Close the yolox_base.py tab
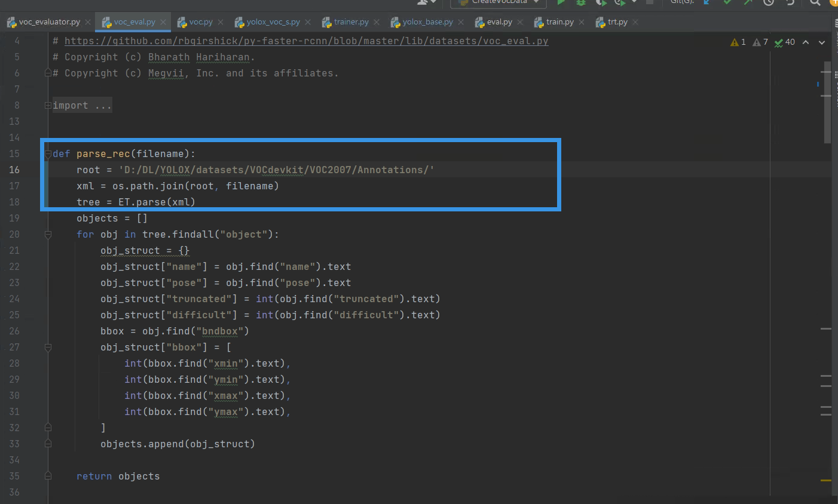Screen dimensions: 838x504 (461, 22)
